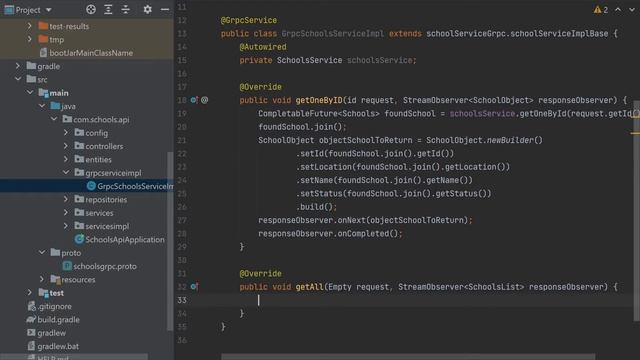This screenshot has width=640, height=360.
Task: Expand the repositories package
Action: click(66, 199)
